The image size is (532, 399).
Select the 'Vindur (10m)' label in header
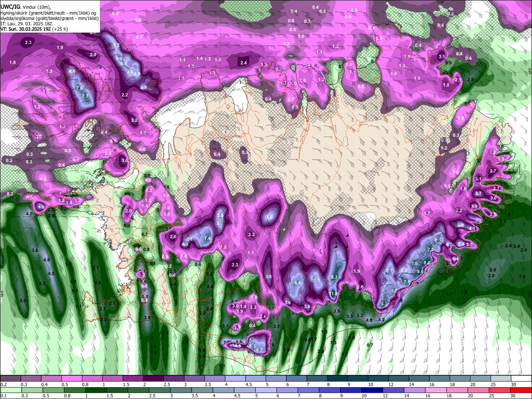(x=36, y=7)
